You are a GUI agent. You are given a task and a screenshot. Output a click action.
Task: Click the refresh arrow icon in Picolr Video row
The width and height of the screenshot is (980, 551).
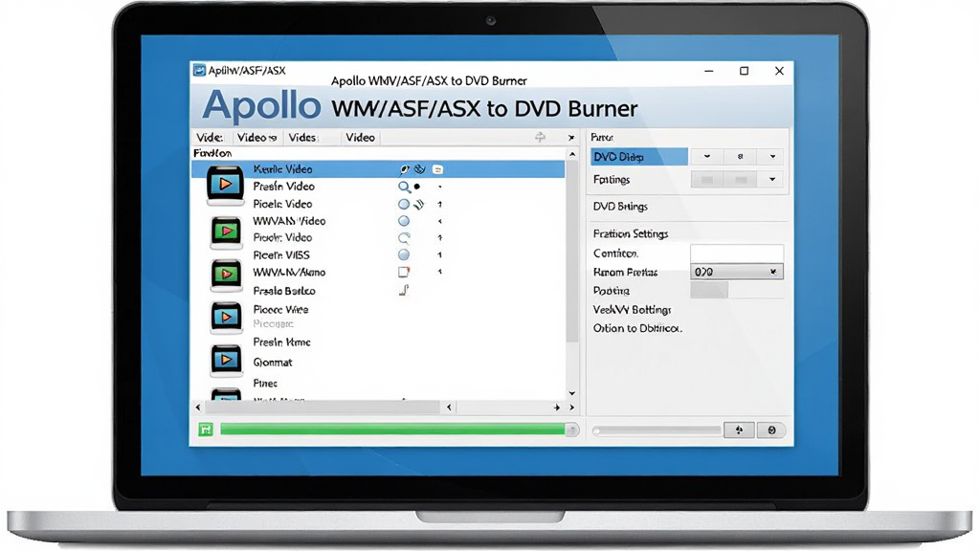click(405, 238)
